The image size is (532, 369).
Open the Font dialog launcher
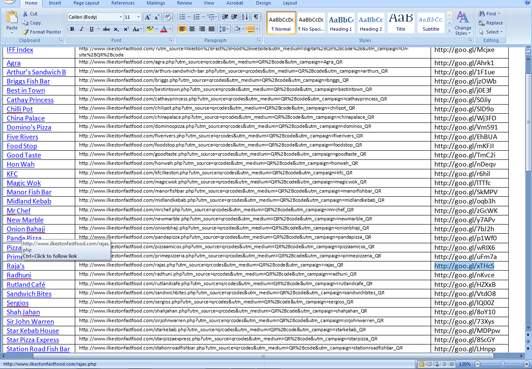pos(171,40)
